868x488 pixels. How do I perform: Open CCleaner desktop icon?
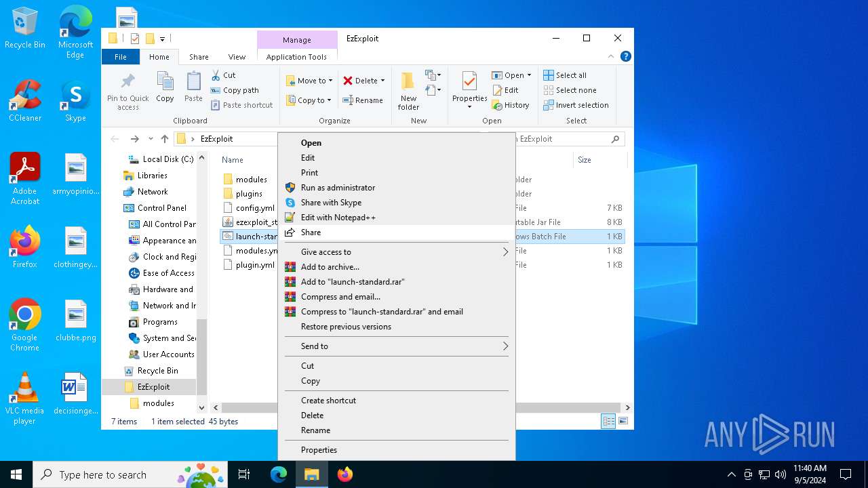25,101
